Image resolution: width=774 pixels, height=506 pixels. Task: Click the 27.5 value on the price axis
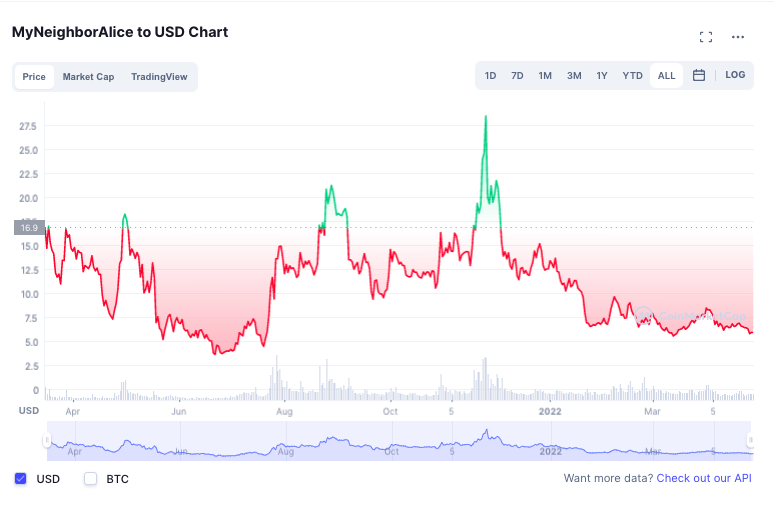pos(28,126)
